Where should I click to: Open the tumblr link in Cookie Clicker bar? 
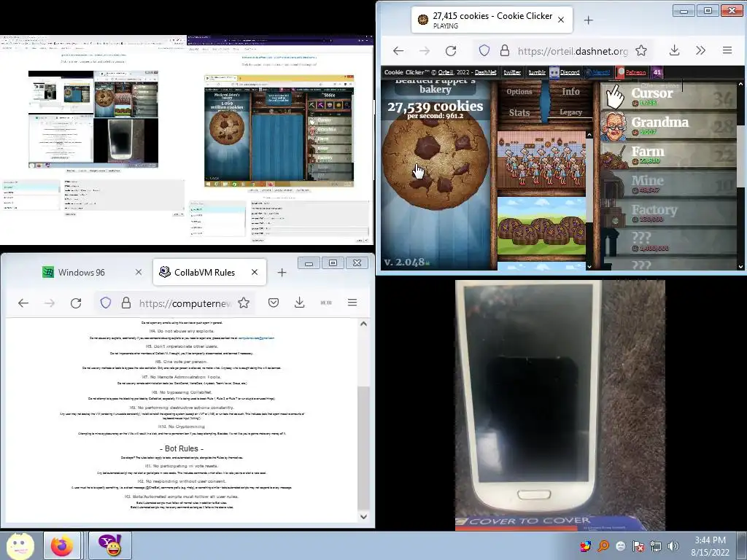click(x=536, y=72)
